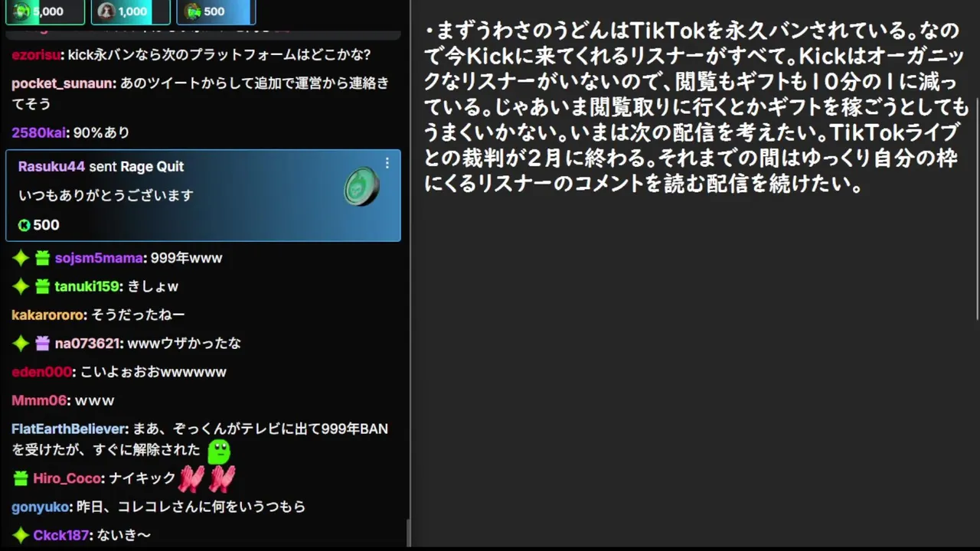980x551 pixels.
Task: Click the second pink hands emote in Hiro_Coco's message
Action: coord(222,478)
